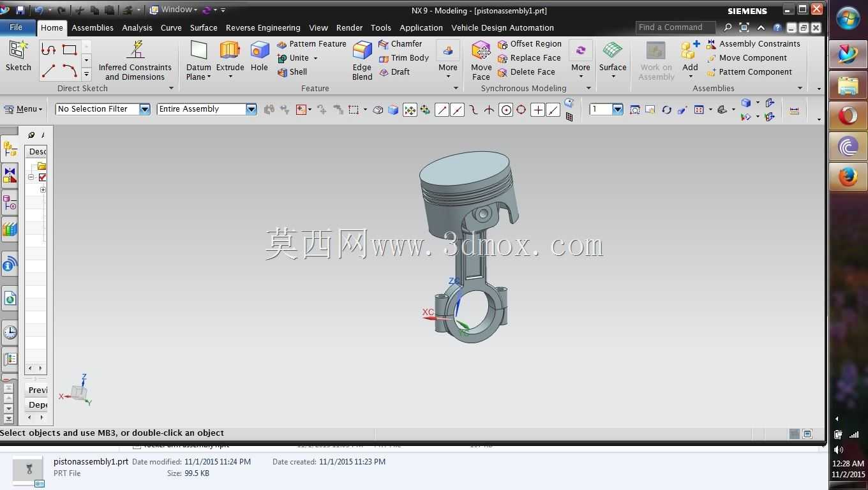868x490 pixels.
Task: Open the Window dropdown in title bar
Action: [x=173, y=10]
